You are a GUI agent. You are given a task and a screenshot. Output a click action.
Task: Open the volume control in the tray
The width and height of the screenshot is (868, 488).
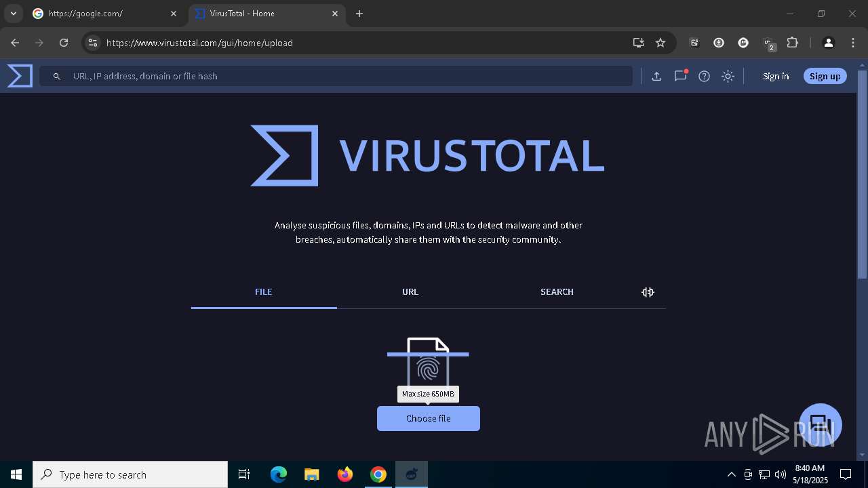tap(781, 474)
